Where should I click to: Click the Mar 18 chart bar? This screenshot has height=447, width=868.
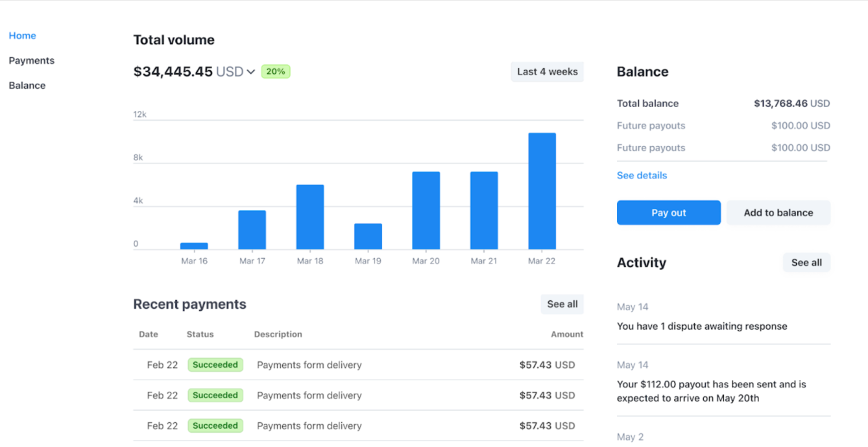pos(310,217)
